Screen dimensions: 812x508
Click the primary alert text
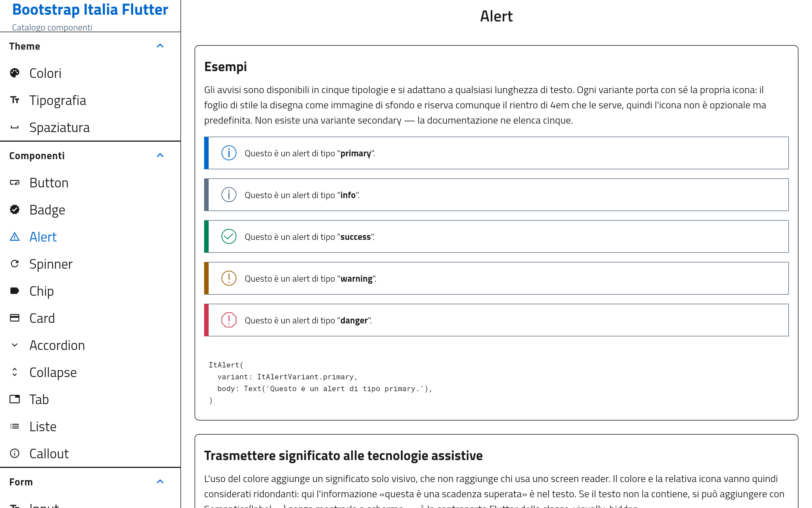tap(310, 153)
